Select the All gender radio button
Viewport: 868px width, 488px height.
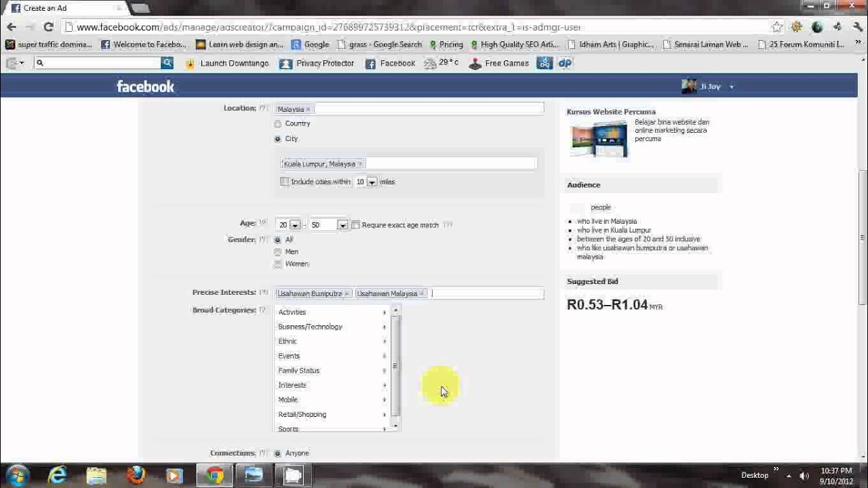(x=277, y=240)
